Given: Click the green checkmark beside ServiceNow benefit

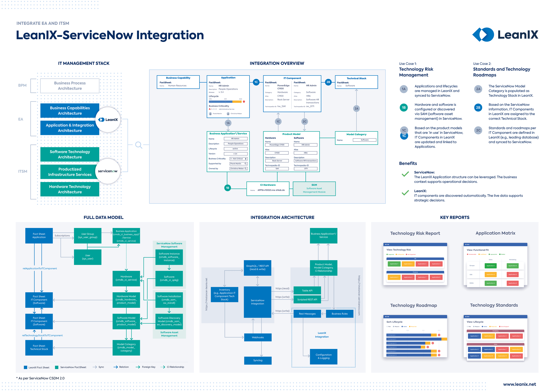Looking at the screenshot, I should (405, 174).
